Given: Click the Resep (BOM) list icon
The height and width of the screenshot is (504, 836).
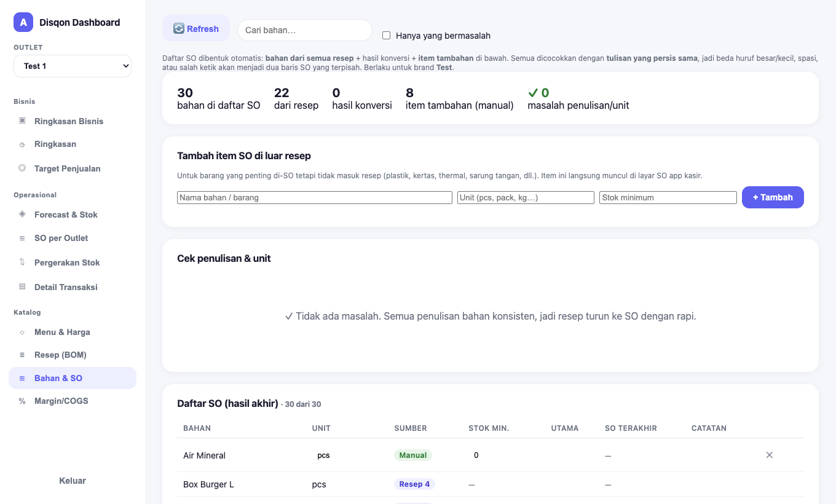Looking at the screenshot, I should point(22,355).
